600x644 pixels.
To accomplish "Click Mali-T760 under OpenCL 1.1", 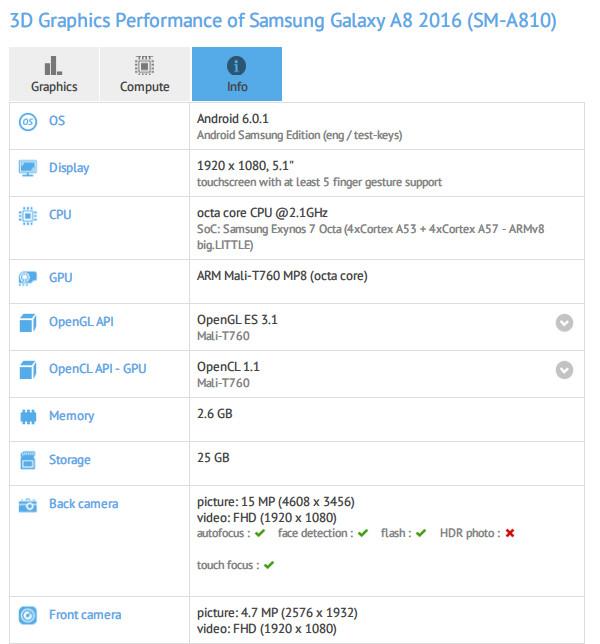I will pos(223,383).
